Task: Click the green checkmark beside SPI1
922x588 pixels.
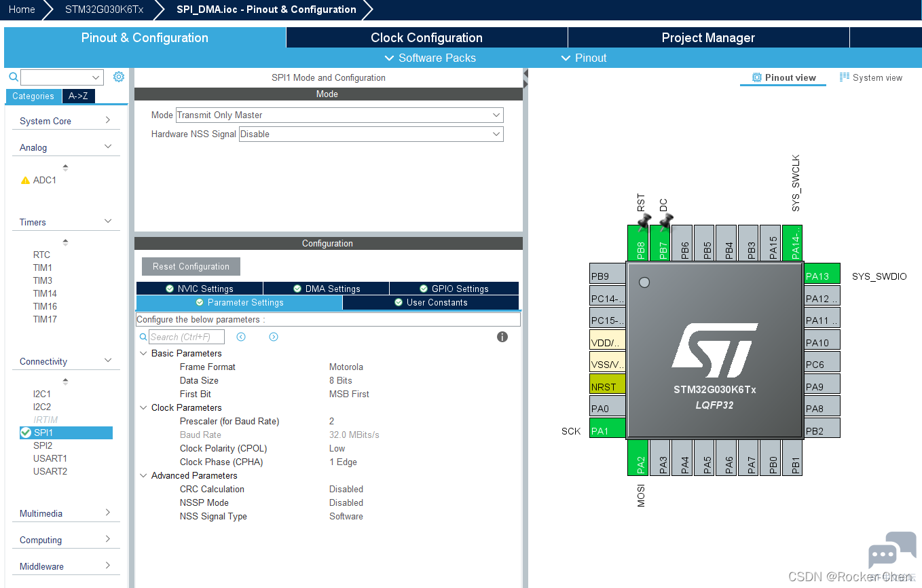Action: tap(26, 433)
